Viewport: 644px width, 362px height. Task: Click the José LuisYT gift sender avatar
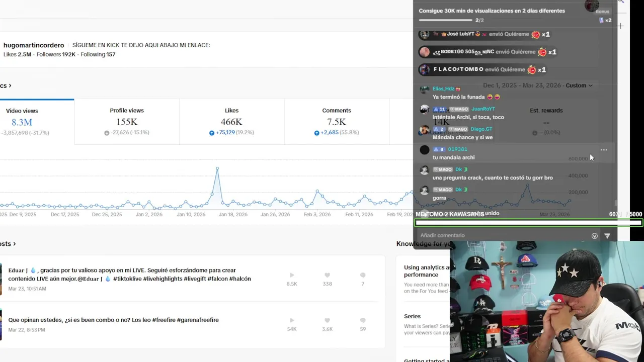click(x=425, y=34)
